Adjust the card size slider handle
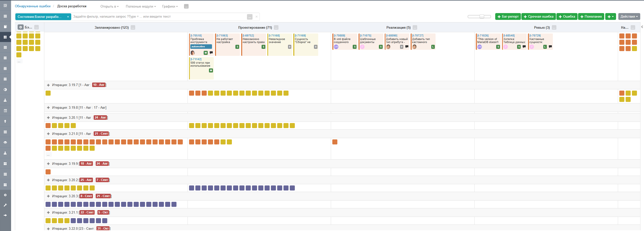Screen dimensions: 644x231 point(482,17)
